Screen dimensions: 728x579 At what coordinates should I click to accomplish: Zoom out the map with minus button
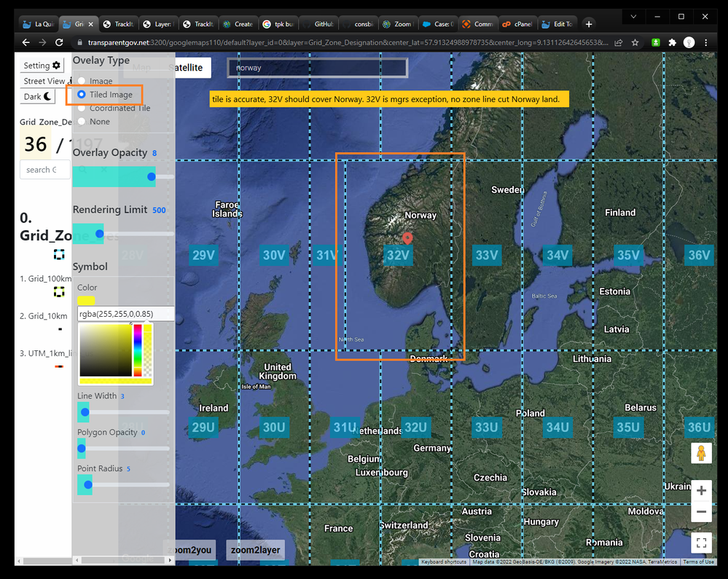pos(701,512)
